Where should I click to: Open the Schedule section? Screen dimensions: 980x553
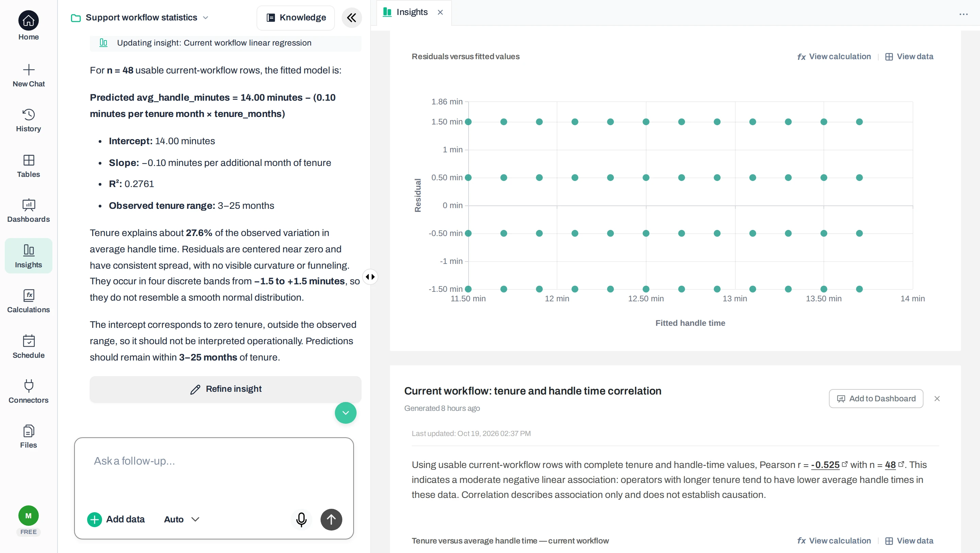pyautogui.click(x=29, y=347)
